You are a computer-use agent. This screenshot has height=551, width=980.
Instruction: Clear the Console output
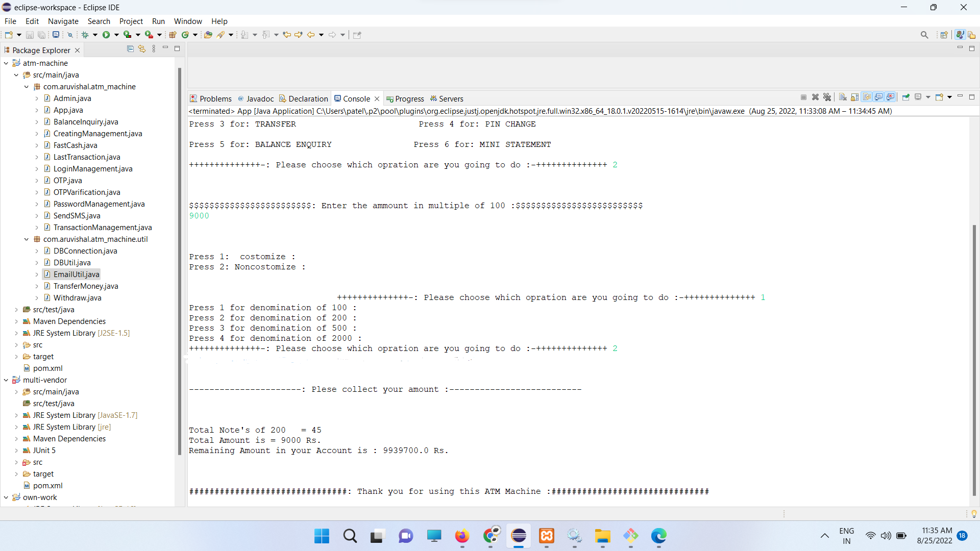point(843,97)
